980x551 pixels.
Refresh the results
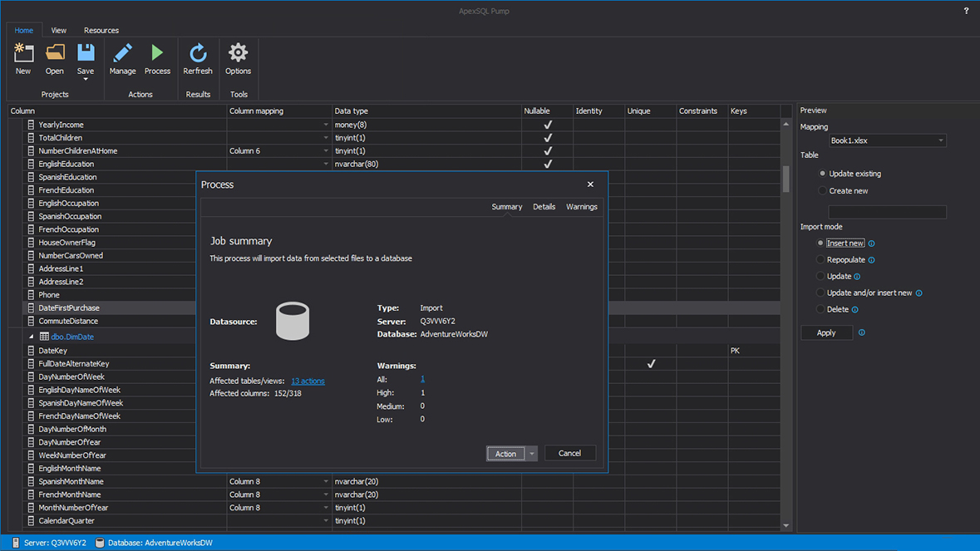click(198, 58)
